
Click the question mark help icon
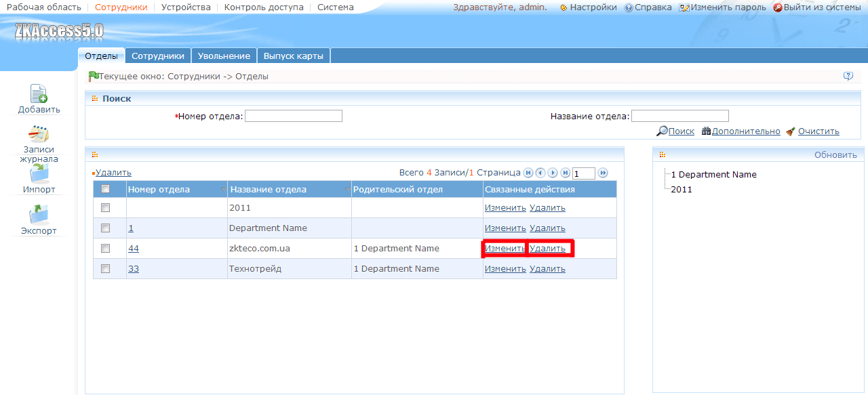[x=848, y=76]
